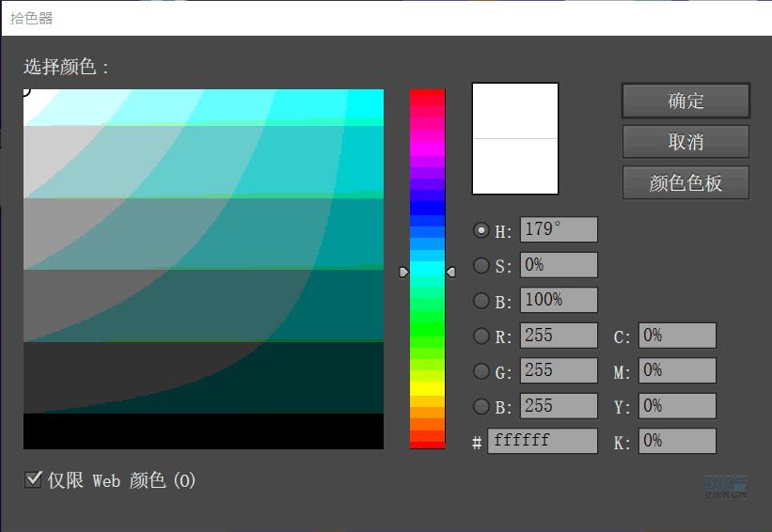772x532 pixels.
Task: Click the C cyan percentage field
Action: pos(677,336)
